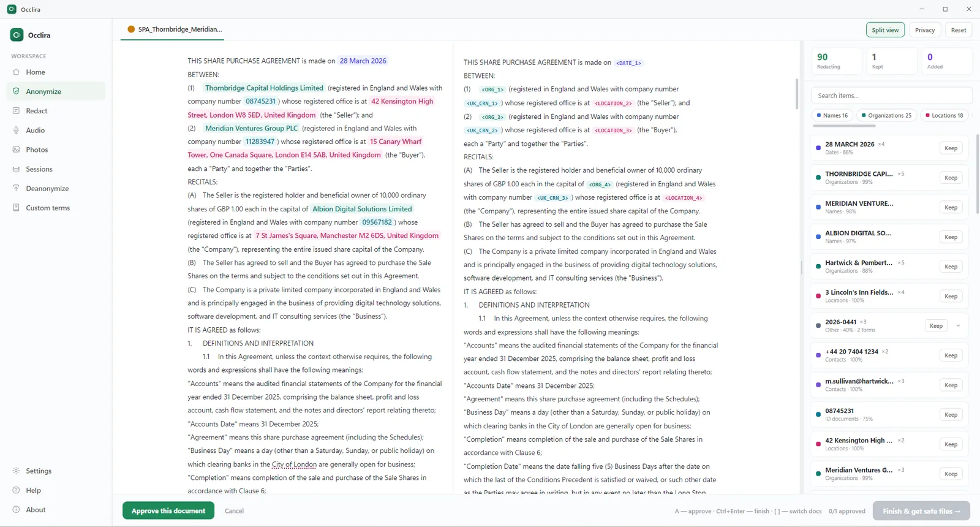This screenshot has width=980, height=527.
Task: Click the document pane vertical scrollbar
Action: pyautogui.click(x=796, y=94)
